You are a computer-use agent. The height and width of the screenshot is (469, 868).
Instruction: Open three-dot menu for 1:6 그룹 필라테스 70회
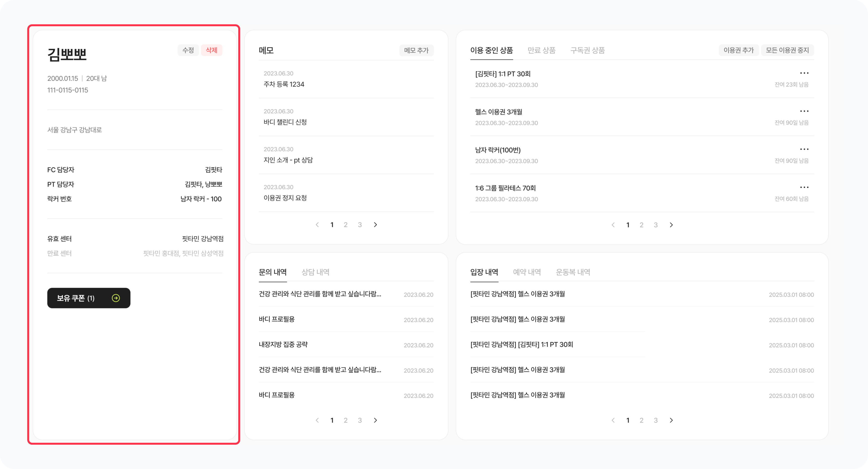[804, 187]
